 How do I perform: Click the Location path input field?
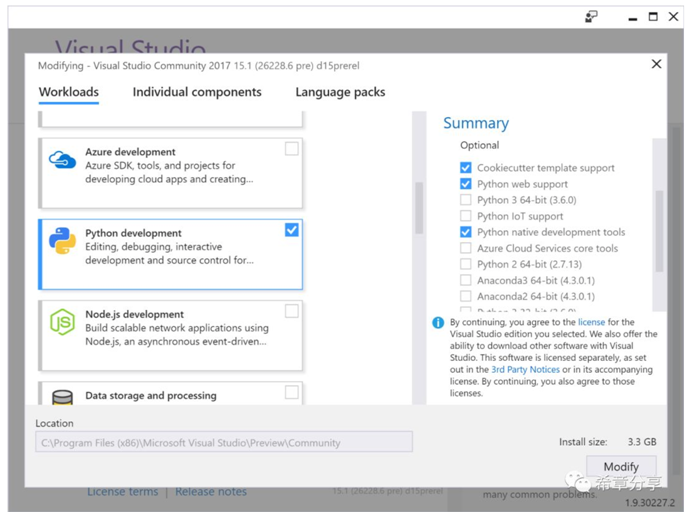(224, 442)
